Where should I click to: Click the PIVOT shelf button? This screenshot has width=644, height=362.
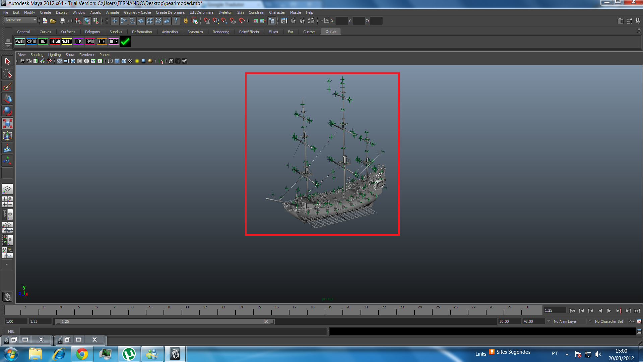pyautogui.click(x=90, y=42)
